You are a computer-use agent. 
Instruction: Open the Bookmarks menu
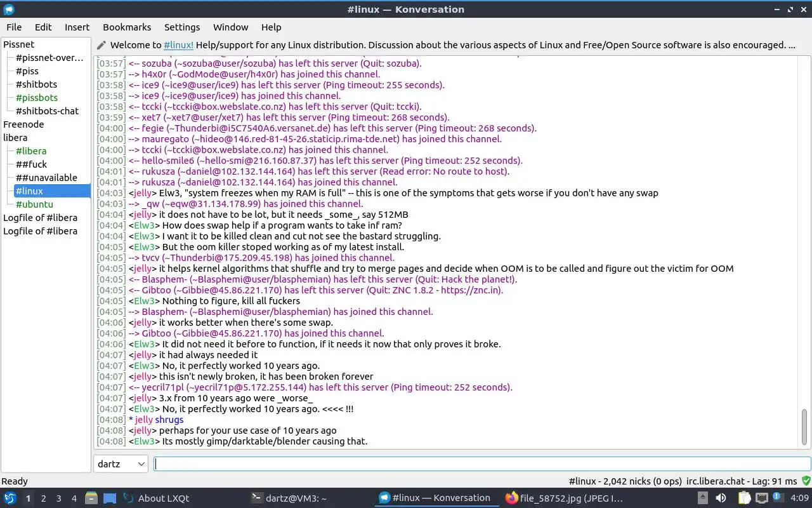coord(127,27)
